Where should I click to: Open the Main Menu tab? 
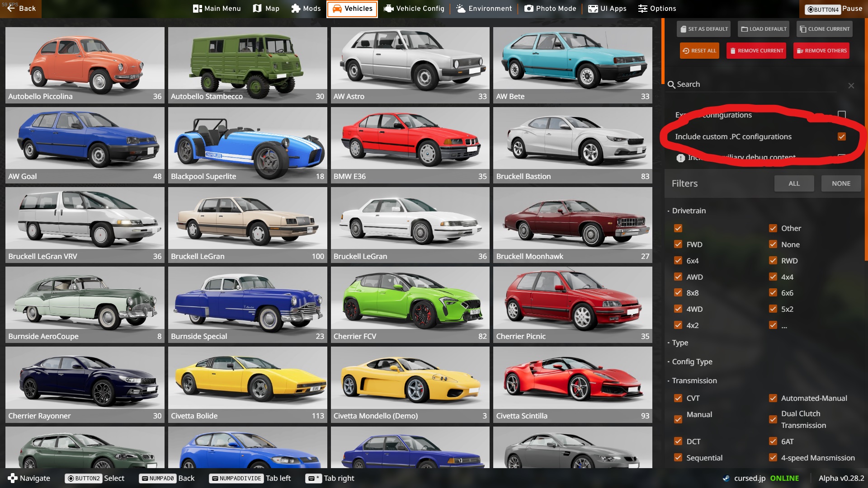pos(217,9)
